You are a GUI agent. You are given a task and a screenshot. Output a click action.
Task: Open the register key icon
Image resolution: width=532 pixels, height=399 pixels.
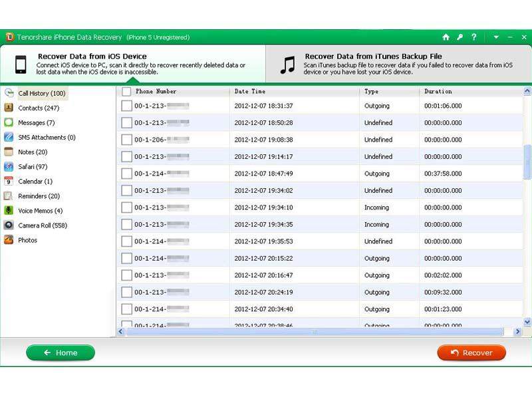tap(460, 37)
